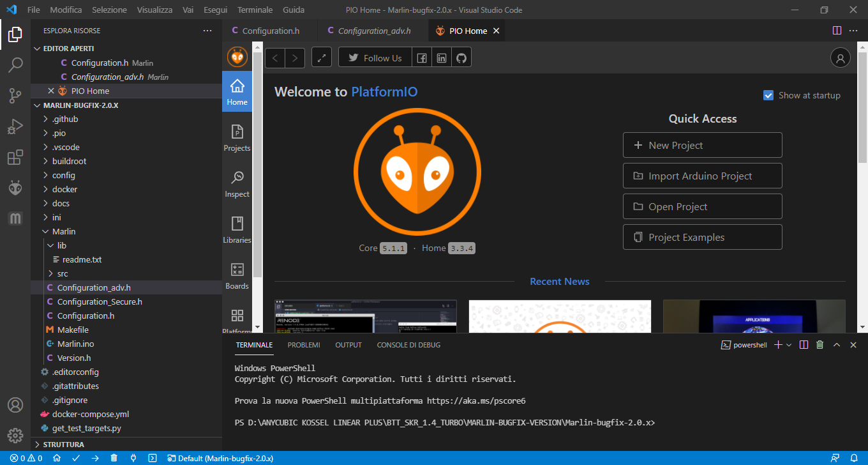Expand the .github folder
The width and height of the screenshot is (868, 465).
pyautogui.click(x=126, y=119)
